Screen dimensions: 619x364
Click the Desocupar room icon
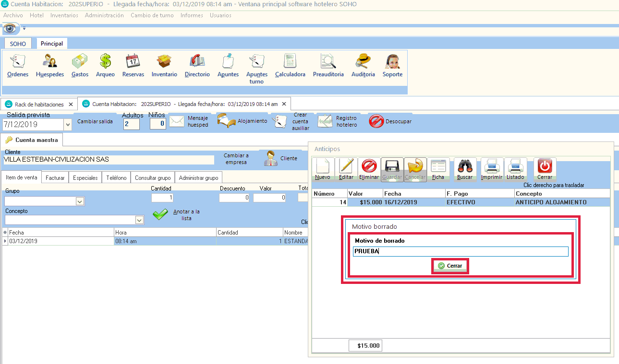[376, 122]
